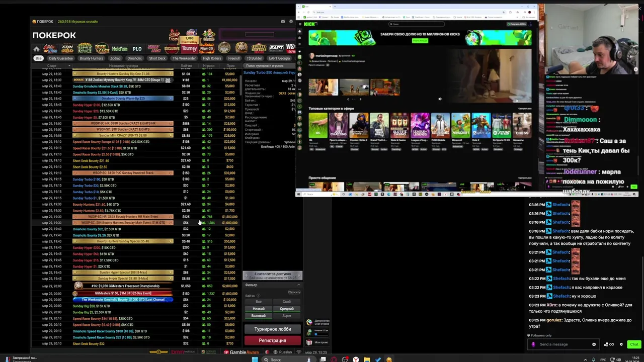Select the Short Deck filter pill
The width and height of the screenshot is (644, 362).
(x=157, y=58)
